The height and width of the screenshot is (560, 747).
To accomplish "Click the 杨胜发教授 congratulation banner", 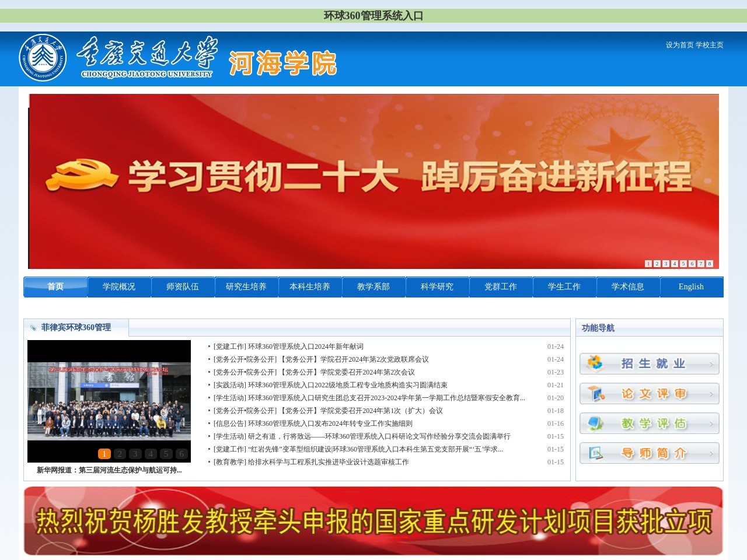I will [373, 521].
